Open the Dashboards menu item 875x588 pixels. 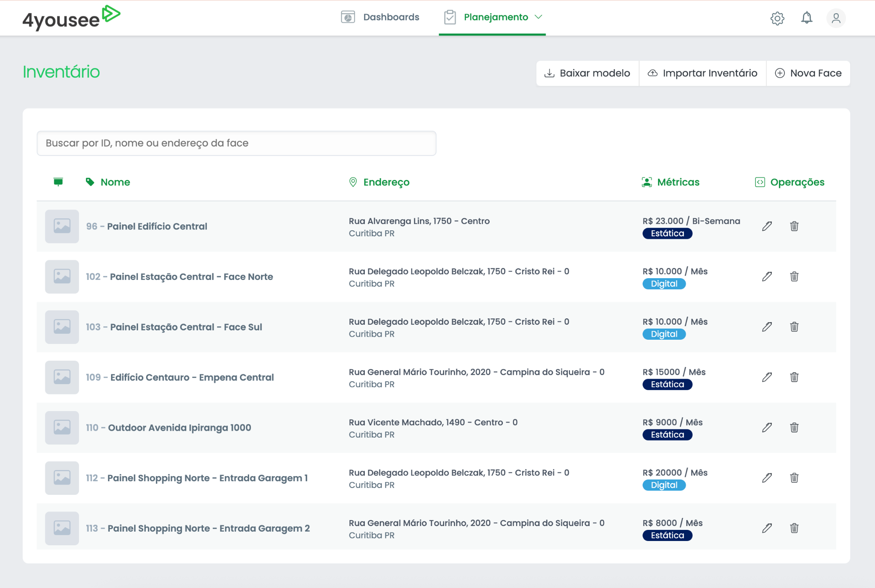(x=380, y=17)
